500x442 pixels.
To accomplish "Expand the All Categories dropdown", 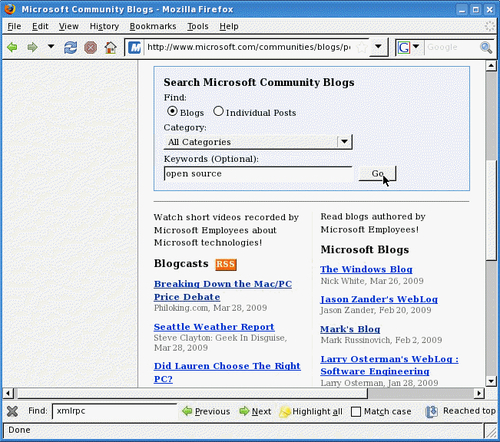I will coord(258,142).
